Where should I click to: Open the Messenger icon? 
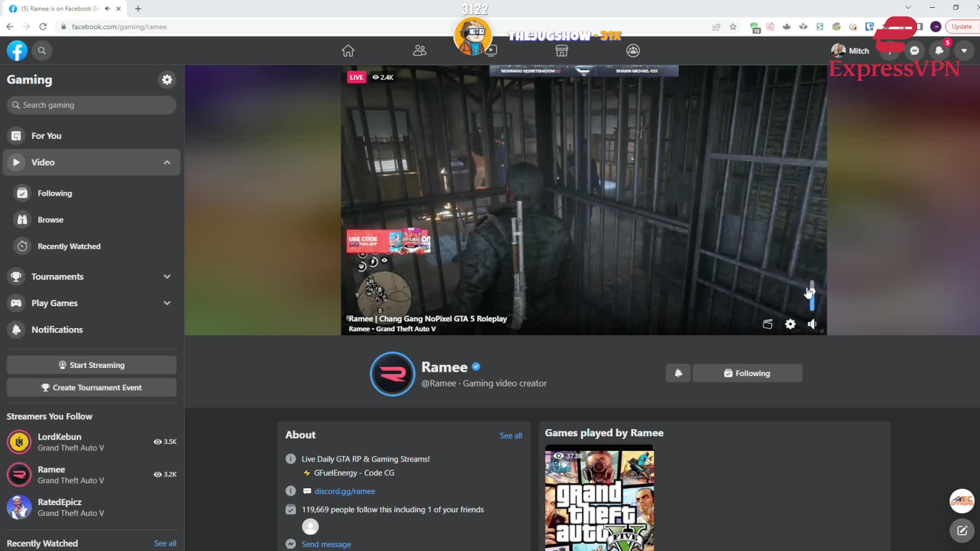pyautogui.click(x=914, y=51)
